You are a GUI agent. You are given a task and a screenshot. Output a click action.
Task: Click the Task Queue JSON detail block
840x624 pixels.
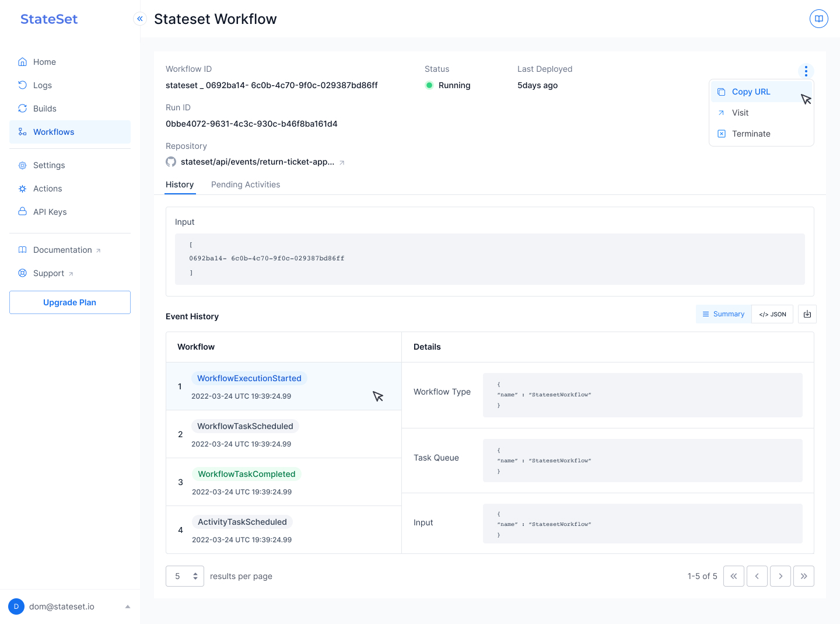point(643,461)
